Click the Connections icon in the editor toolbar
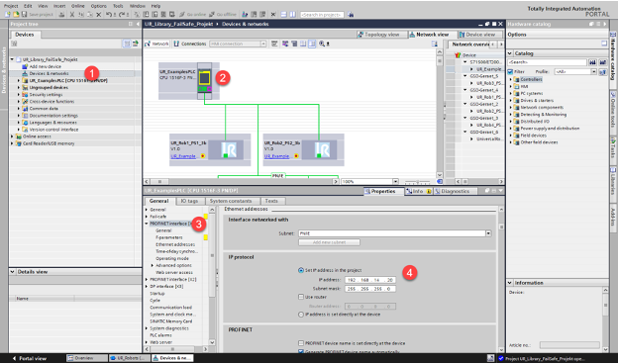 click(176, 44)
